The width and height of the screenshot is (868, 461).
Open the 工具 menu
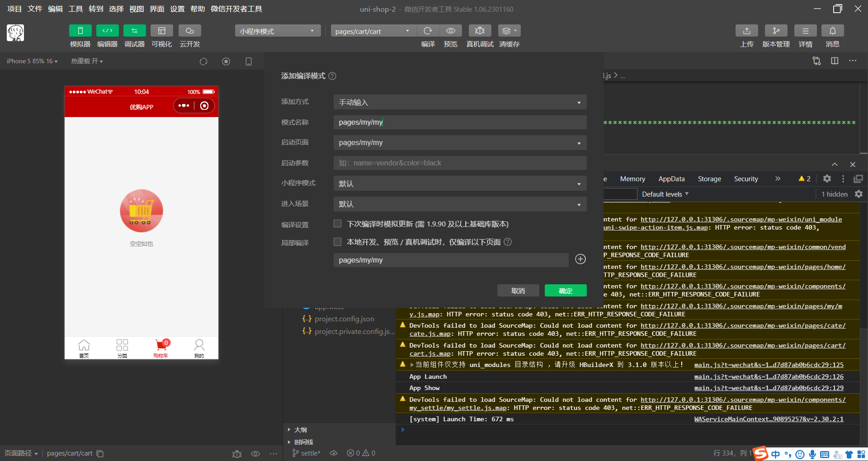coord(75,9)
